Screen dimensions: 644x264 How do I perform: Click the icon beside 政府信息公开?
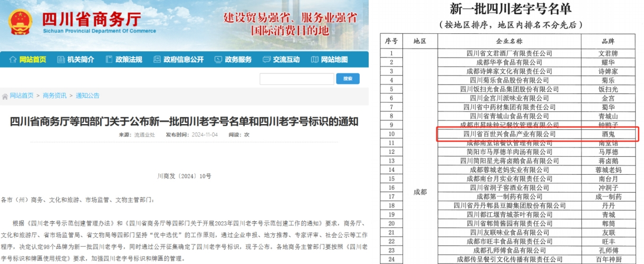pyautogui.click(x=157, y=60)
